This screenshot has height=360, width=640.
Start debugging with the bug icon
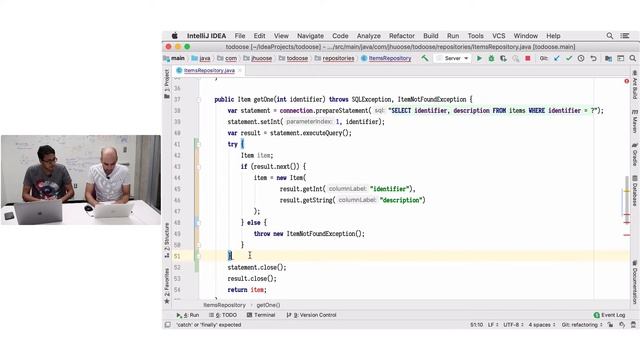click(x=491, y=58)
